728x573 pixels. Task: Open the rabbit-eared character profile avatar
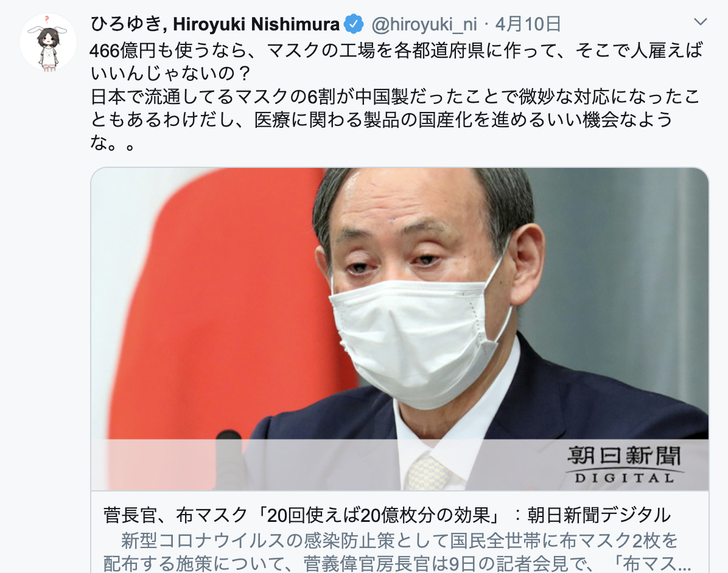click(48, 43)
